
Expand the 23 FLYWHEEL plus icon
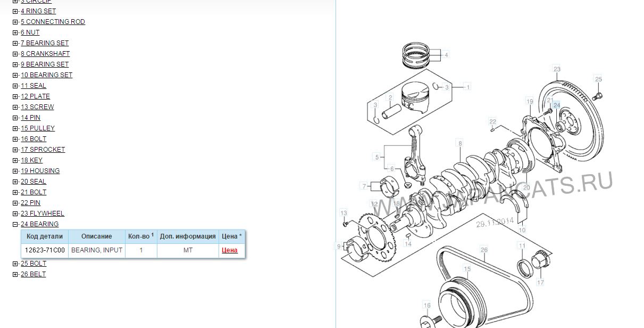tap(15, 214)
